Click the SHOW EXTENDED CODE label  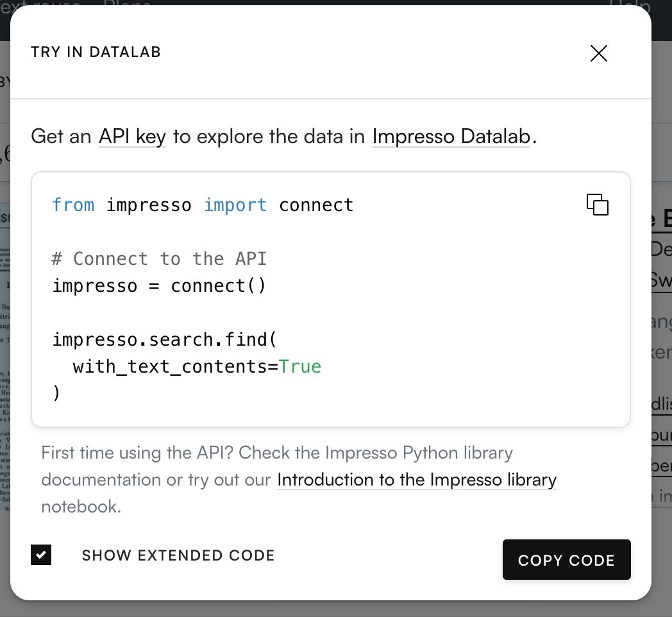(178, 555)
